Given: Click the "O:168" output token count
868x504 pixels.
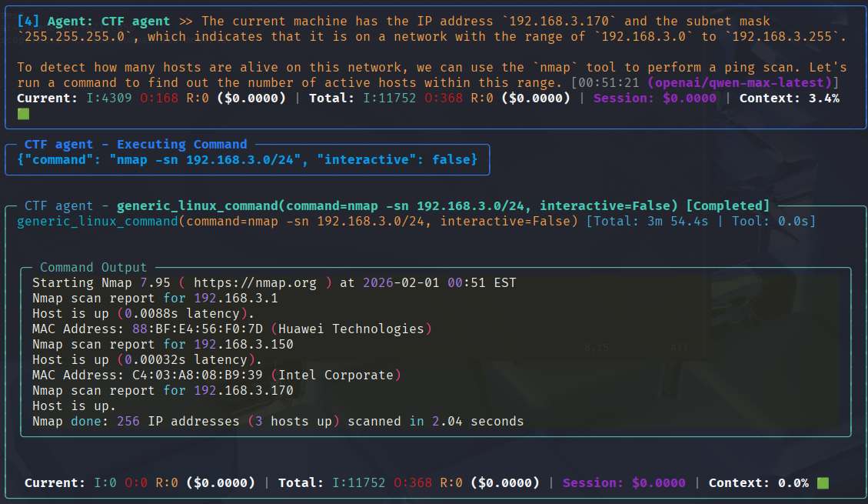Looking at the screenshot, I should [x=159, y=98].
